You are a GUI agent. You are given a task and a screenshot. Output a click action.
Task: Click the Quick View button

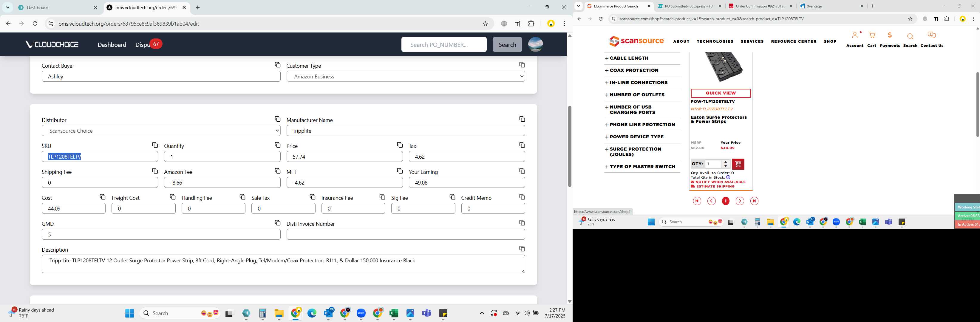click(x=721, y=93)
